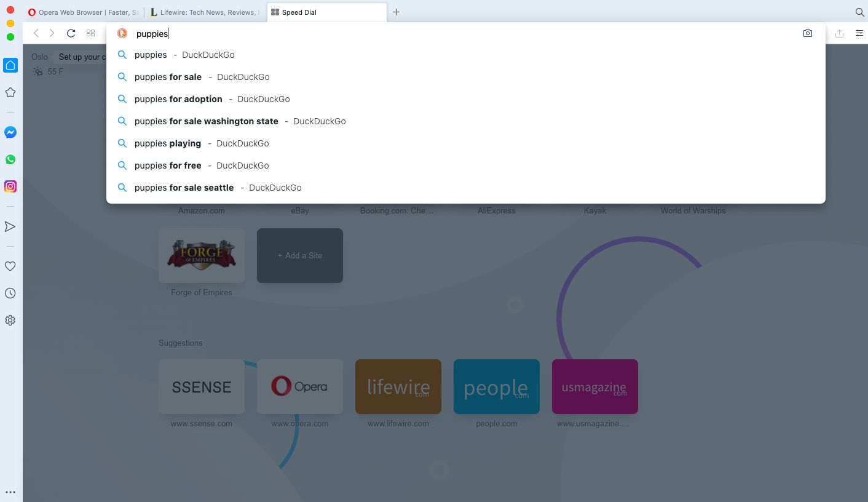This screenshot has width=868, height=502.
Task: Open the people.com suggestion tile
Action: [x=497, y=386]
